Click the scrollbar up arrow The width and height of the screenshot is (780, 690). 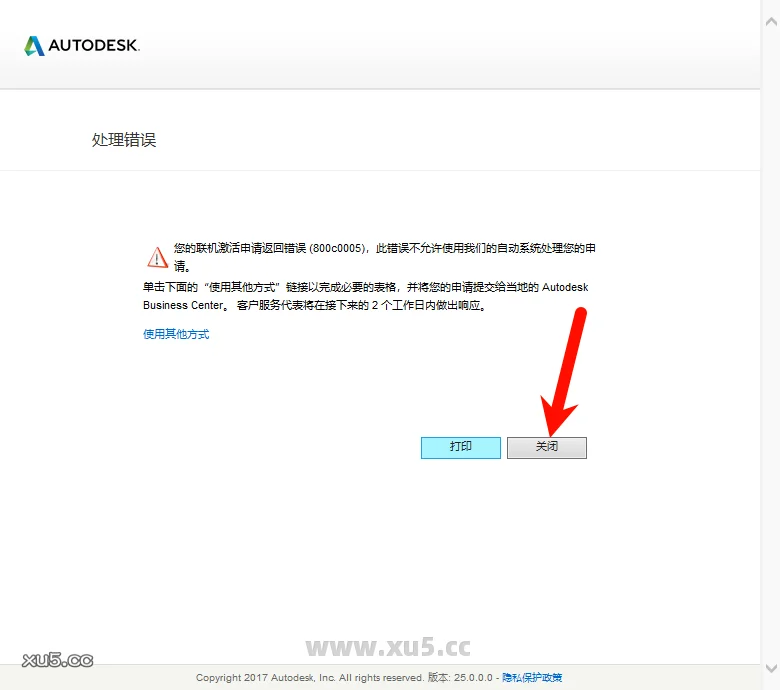coord(770,8)
